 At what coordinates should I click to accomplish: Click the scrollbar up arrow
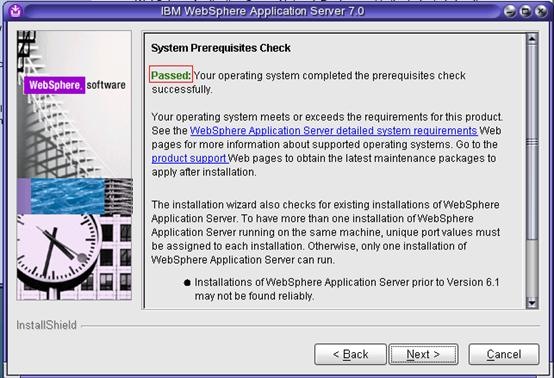532,39
